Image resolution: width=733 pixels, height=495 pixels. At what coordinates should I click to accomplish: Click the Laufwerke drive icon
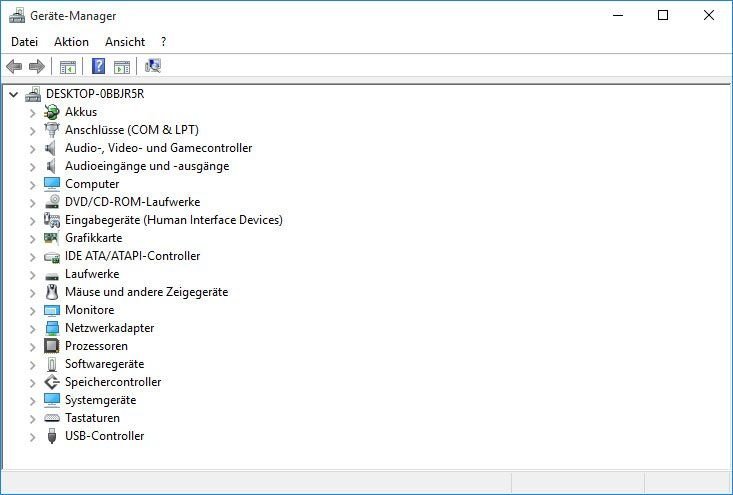[52, 276]
